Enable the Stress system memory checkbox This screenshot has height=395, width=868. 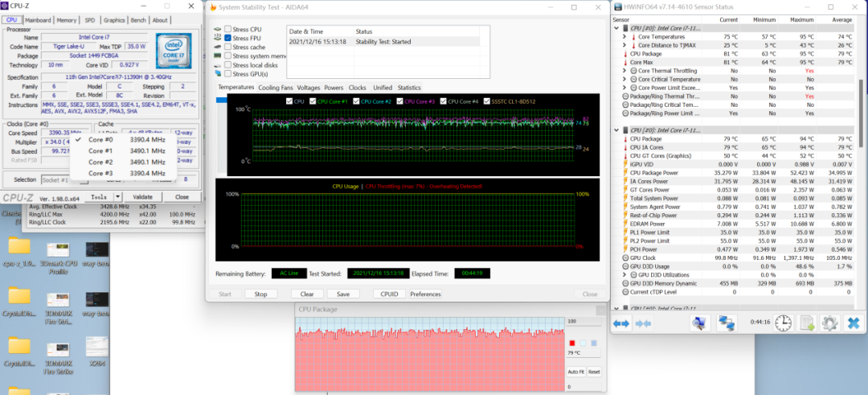click(x=227, y=56)
